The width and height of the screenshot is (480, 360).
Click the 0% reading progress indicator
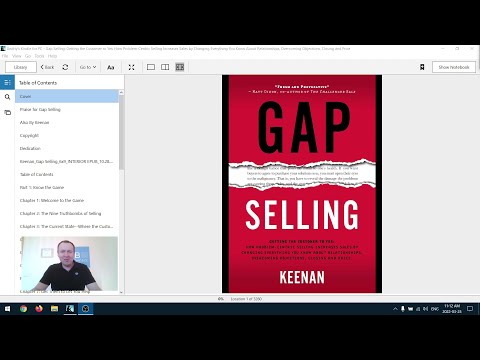221,299
